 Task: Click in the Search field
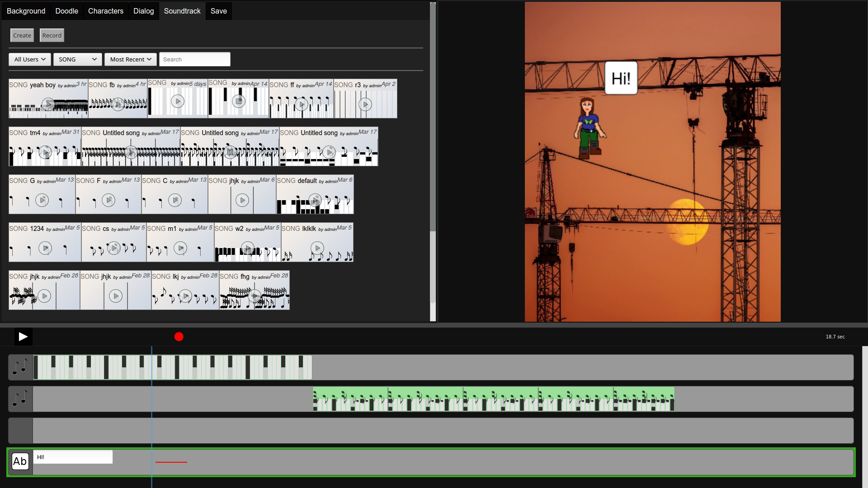coord(194,59)
